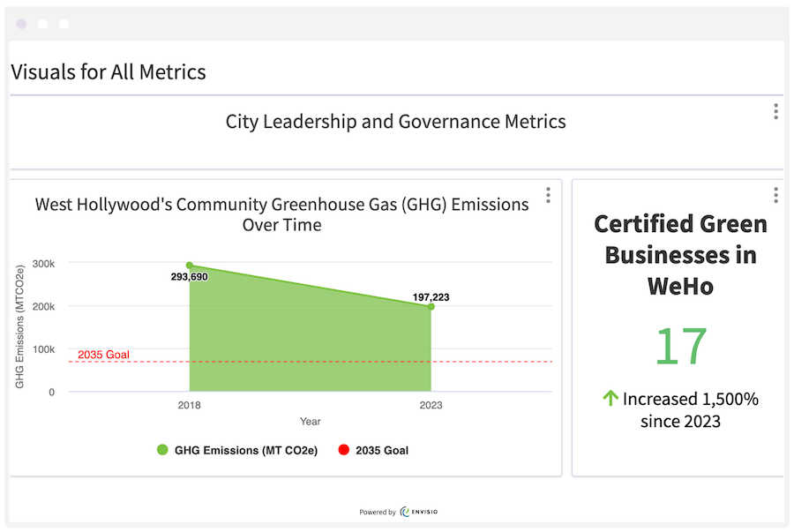Open the City Leadership and Governance Metrics menu

pyautogui.click(x=775, y=111)
